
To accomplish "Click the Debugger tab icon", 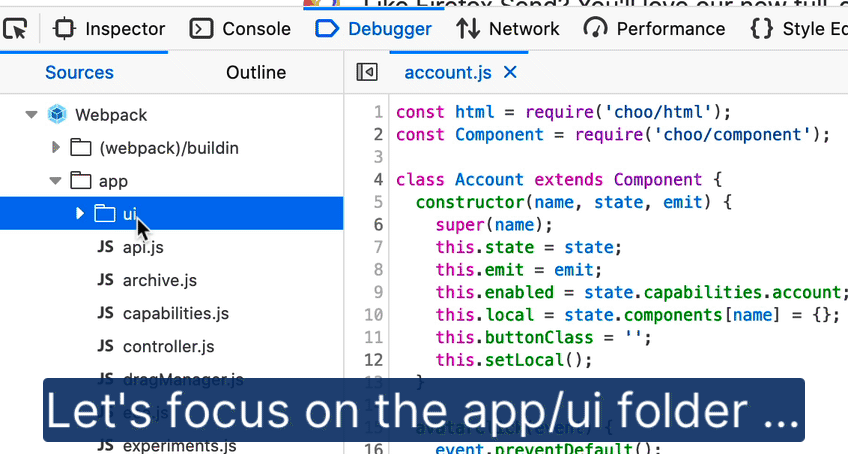I will [327, 28].
